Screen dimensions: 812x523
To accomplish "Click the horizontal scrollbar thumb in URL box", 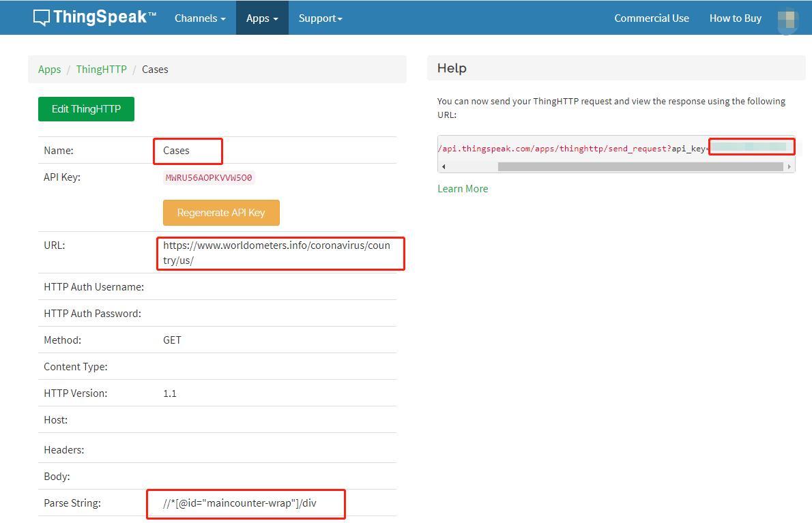I will tap(640, 166).
